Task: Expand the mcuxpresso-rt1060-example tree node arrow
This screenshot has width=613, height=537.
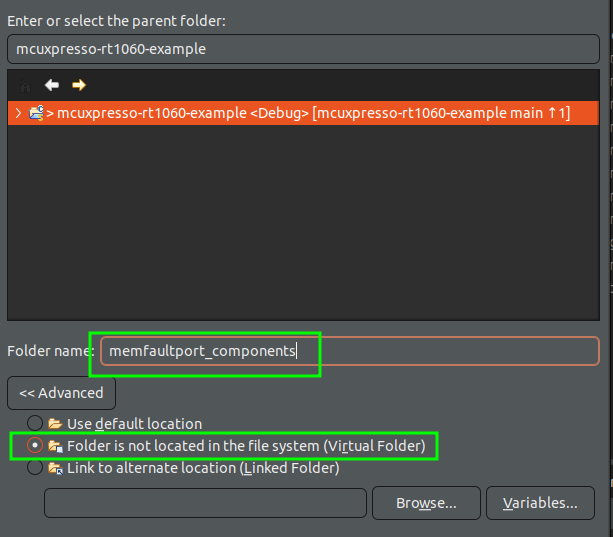Action: pyautogui.click(x=18, y=113)
